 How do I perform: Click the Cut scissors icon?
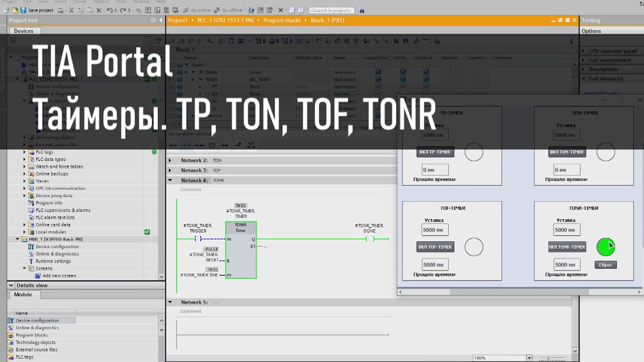71,10
